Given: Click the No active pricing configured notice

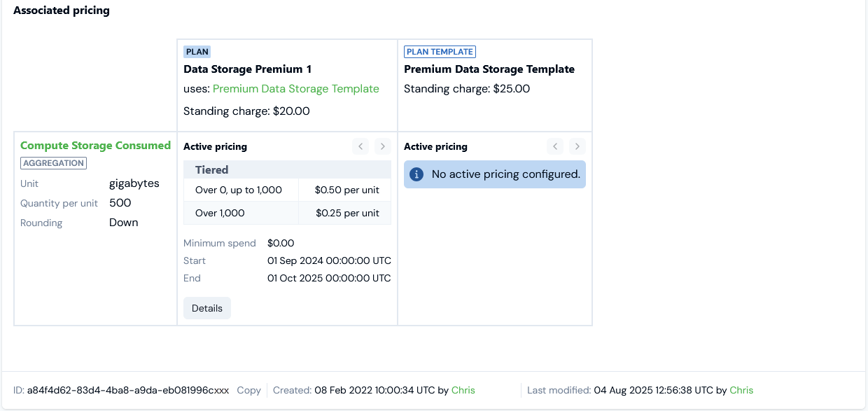Looking at the screenshot, I should pyautogui.click(x=495, y=174).
